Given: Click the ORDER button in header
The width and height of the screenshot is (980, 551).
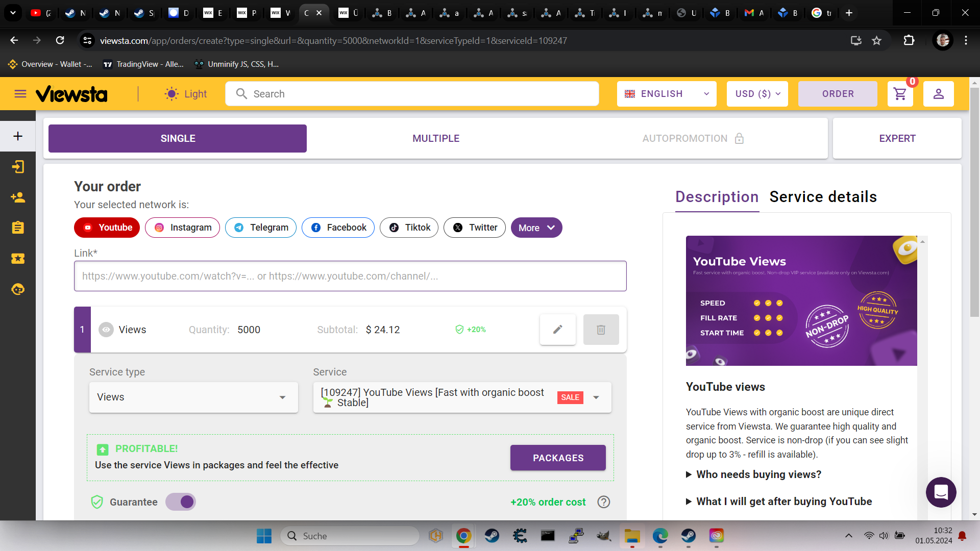Looking at the screenshot, I should [837, 94].
